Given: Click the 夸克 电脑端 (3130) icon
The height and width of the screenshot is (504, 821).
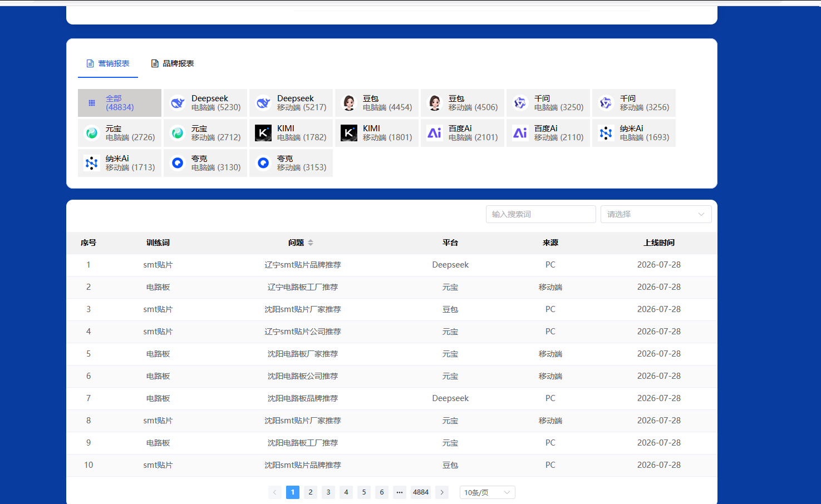Looking at the screenshot, I should pyautogui.click(x=178, y=163).
